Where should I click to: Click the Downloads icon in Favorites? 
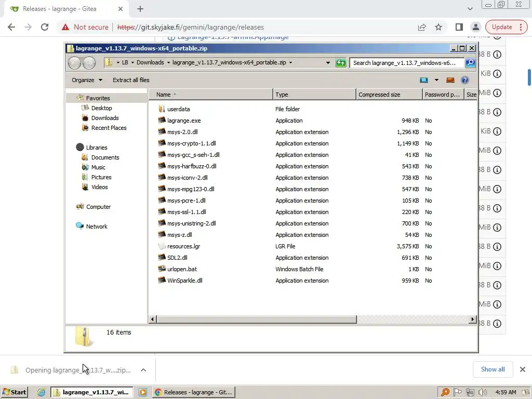click(85, 118)
